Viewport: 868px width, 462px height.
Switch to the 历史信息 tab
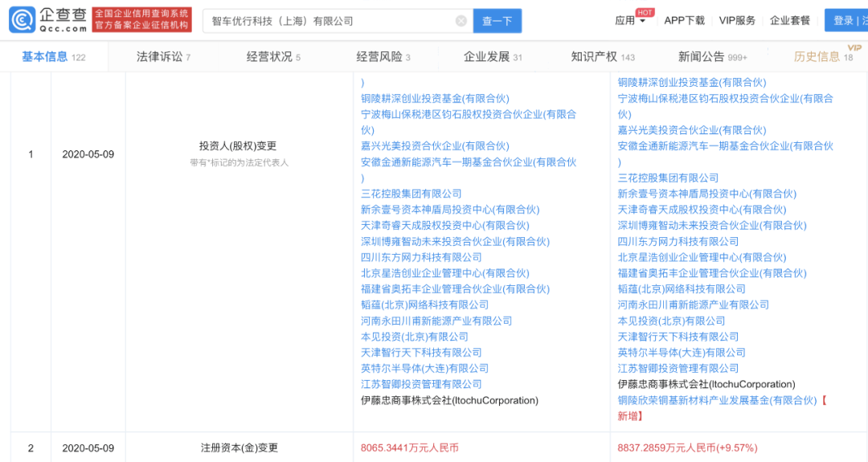coord(823,56)
